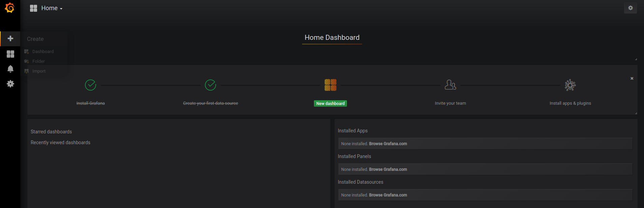Click the Installed Datasources heading
644x208 pixels.
(360, 182)
